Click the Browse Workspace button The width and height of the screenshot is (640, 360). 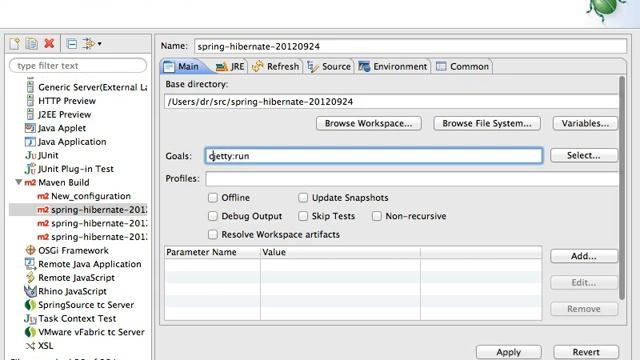[x=369, y=123]
